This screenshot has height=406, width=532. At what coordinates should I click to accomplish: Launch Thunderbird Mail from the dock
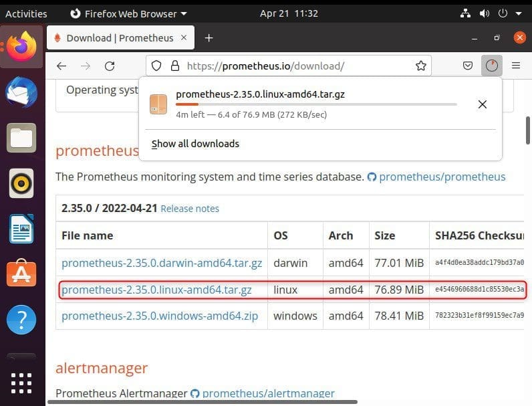(21, 92)
